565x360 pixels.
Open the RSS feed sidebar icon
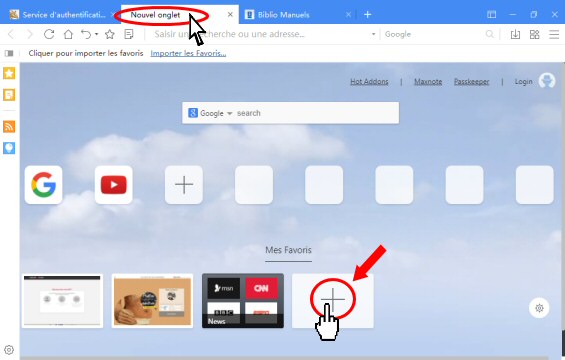click(x=9, y=126)
